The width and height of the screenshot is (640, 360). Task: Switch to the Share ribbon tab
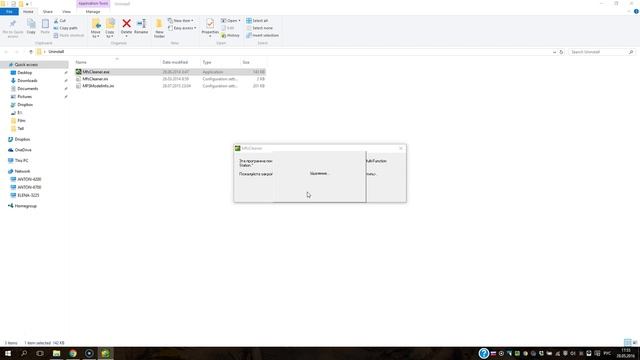(x=48, y=12)
